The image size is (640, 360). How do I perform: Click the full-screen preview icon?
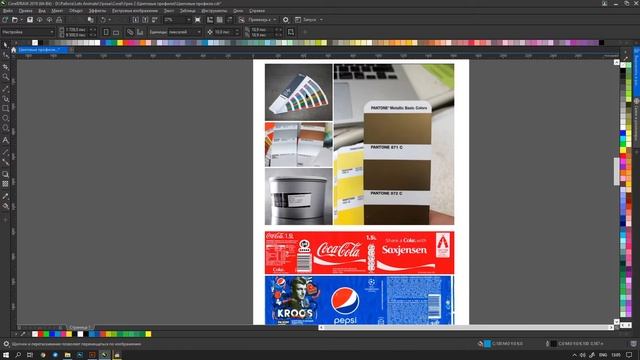click(198, 20)
